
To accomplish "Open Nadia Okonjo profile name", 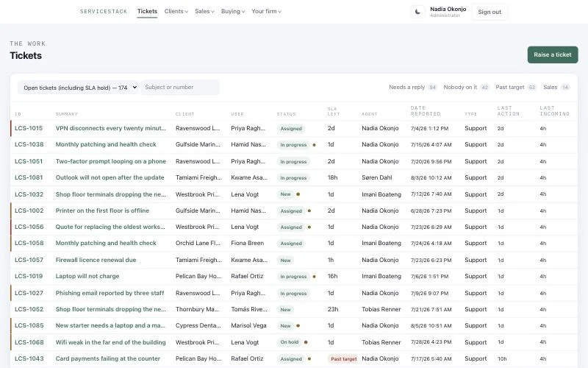I will pos(448,9).
